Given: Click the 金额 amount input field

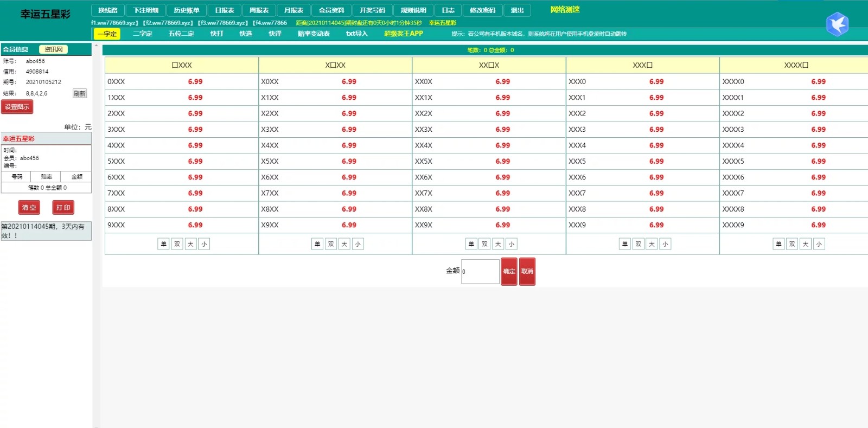Looking at the screenshot, I should [x=480, y=271].
